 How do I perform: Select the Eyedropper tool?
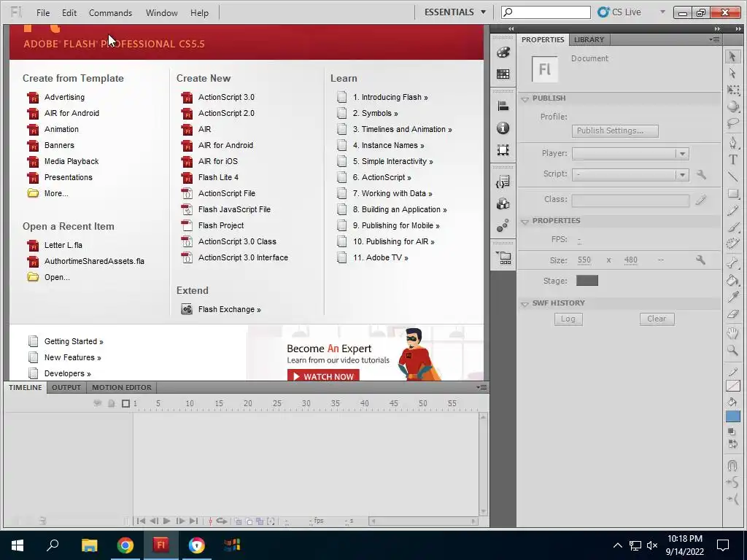[x=732, y=297]
